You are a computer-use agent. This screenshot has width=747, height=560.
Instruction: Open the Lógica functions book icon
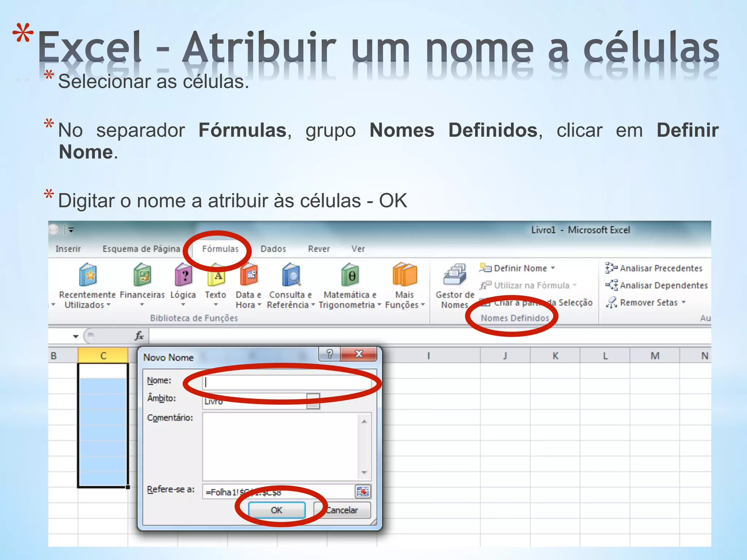pyautogui.click(x=183, y=275)
